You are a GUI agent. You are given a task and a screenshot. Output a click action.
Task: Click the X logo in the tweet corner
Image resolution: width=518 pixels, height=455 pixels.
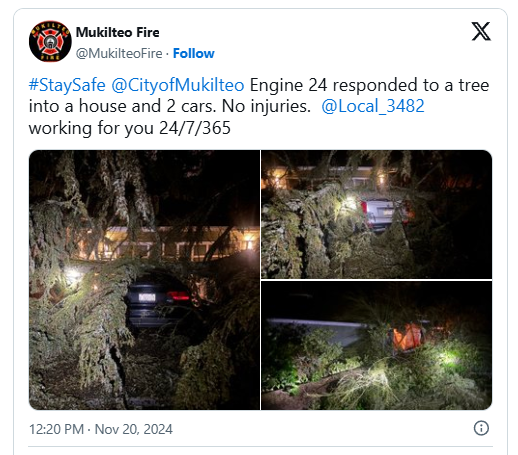click(x=481, y=31)
